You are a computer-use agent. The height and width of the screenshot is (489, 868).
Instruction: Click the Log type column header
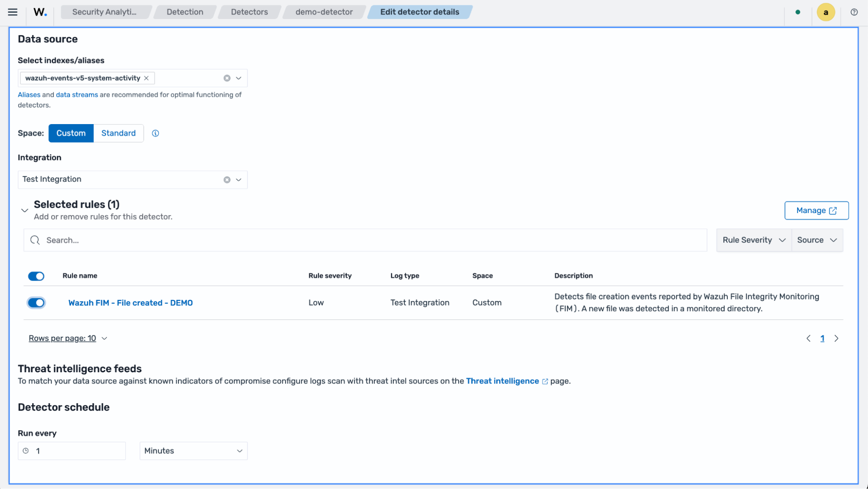click(x=405, y=276)
